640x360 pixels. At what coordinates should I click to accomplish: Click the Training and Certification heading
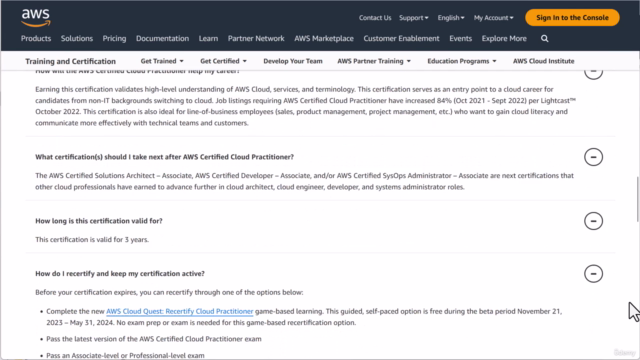point(71,61)
